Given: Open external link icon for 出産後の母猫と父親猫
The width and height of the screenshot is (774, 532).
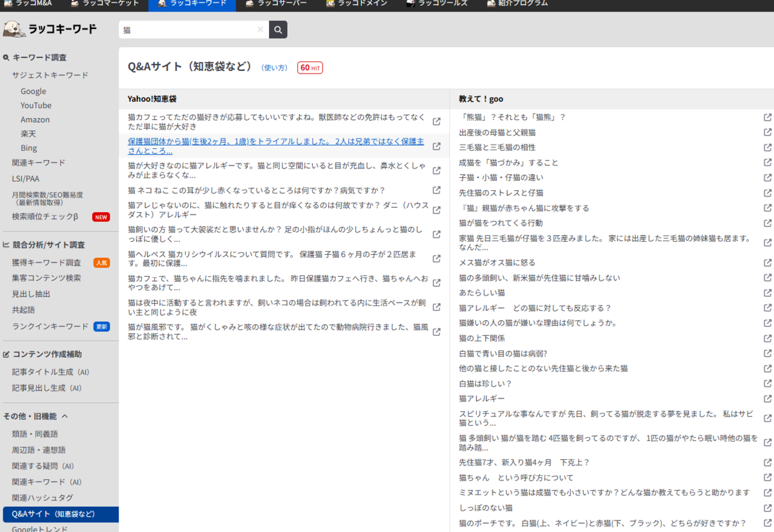Looking at the screenshot, I should (x=768, y=132).
